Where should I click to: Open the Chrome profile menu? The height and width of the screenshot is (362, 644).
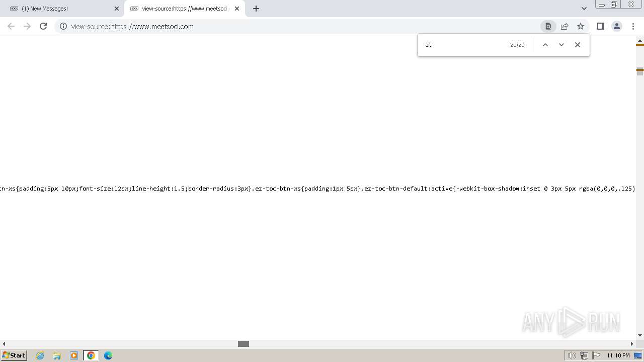(617, 26)
